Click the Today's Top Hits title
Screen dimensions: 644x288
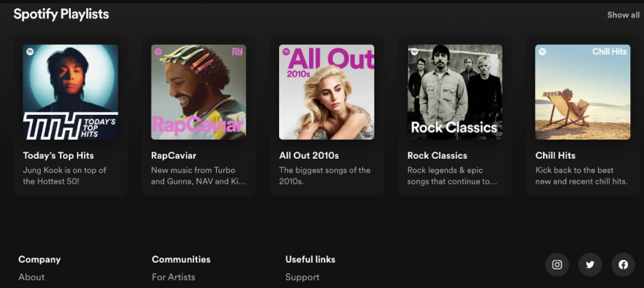point(58,155)
